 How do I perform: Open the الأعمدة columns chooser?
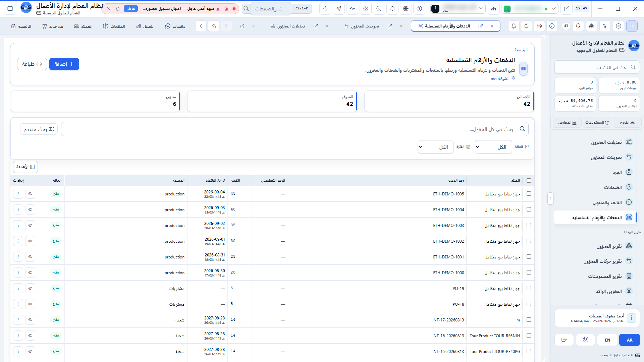coord(25,167)
